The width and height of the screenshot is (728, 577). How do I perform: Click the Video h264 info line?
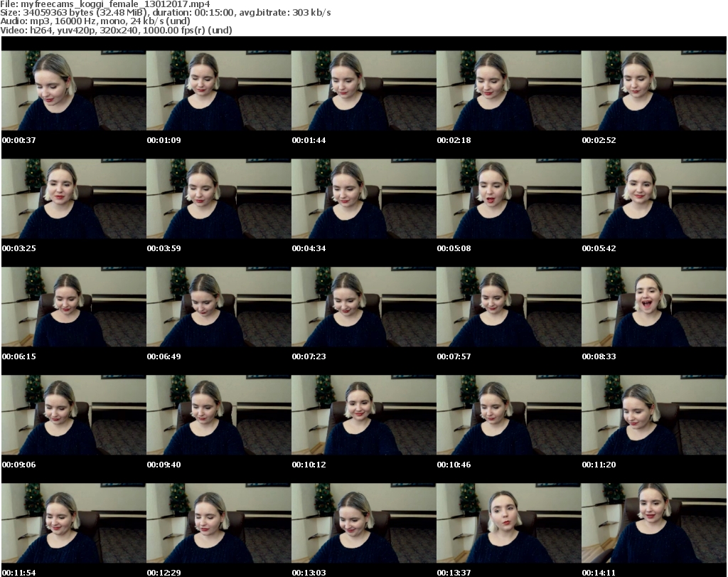point(116,30)
